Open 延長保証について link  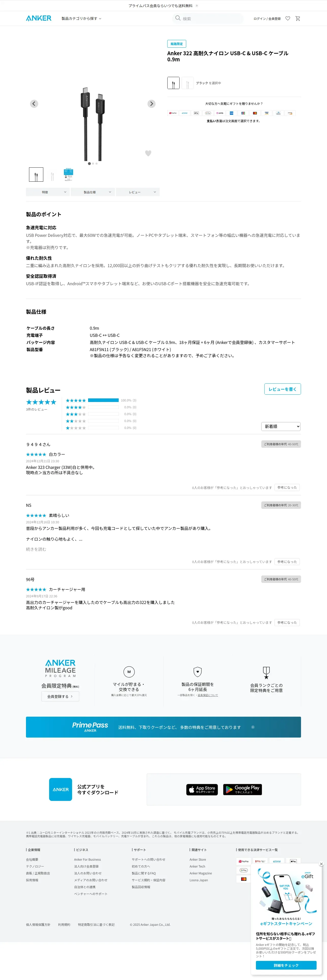pyautogui.click(x=208, y=695)
